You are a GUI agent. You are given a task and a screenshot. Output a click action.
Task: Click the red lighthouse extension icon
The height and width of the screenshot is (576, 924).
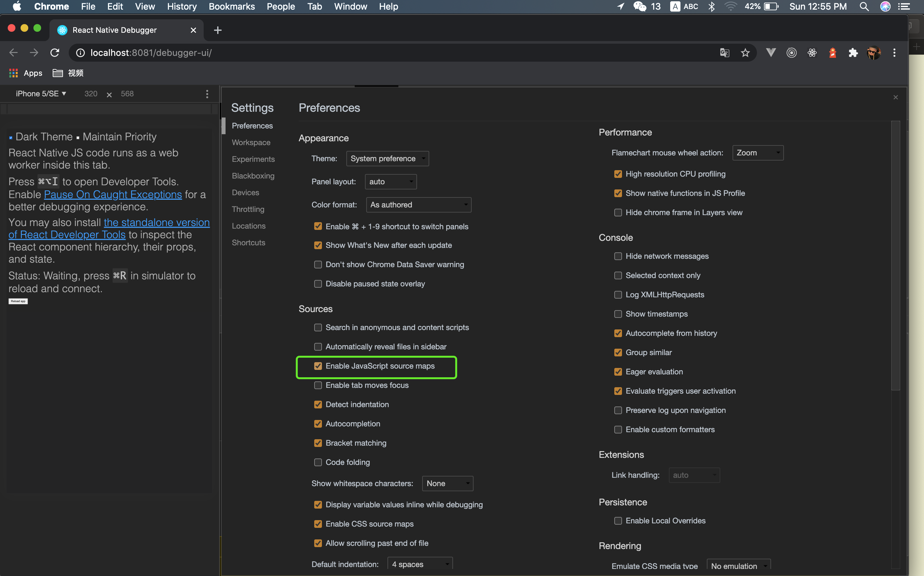click(x=832, y=53)
